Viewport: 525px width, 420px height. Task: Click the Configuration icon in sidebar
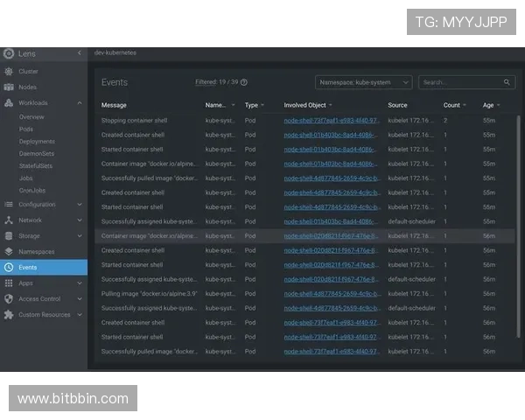coord(9,205)
